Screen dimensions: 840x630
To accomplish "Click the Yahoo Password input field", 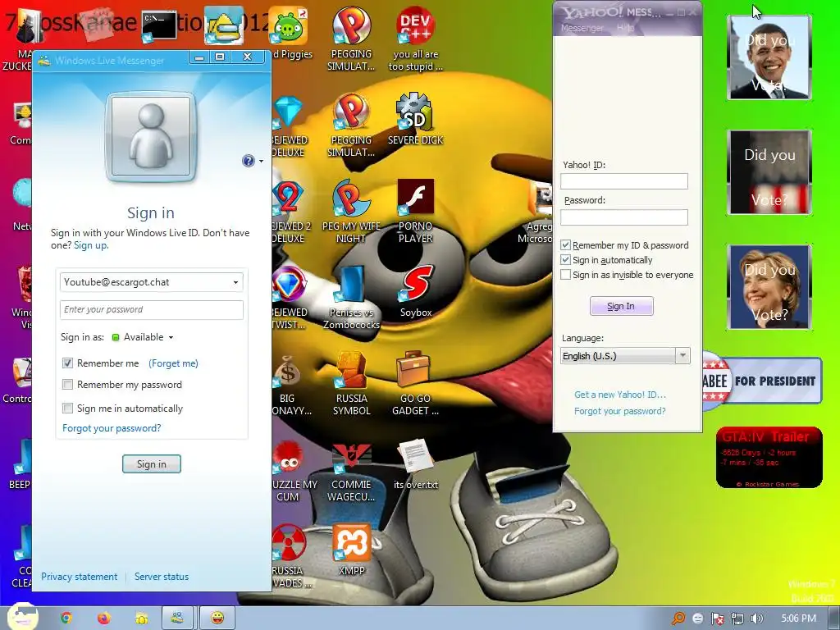I will click(x=624, y=217).
